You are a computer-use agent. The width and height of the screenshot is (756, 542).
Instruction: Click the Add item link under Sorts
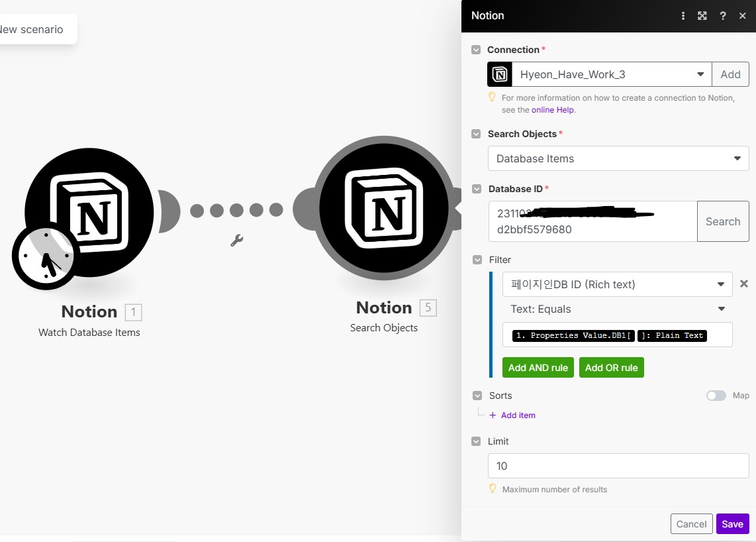coord(518,415)
